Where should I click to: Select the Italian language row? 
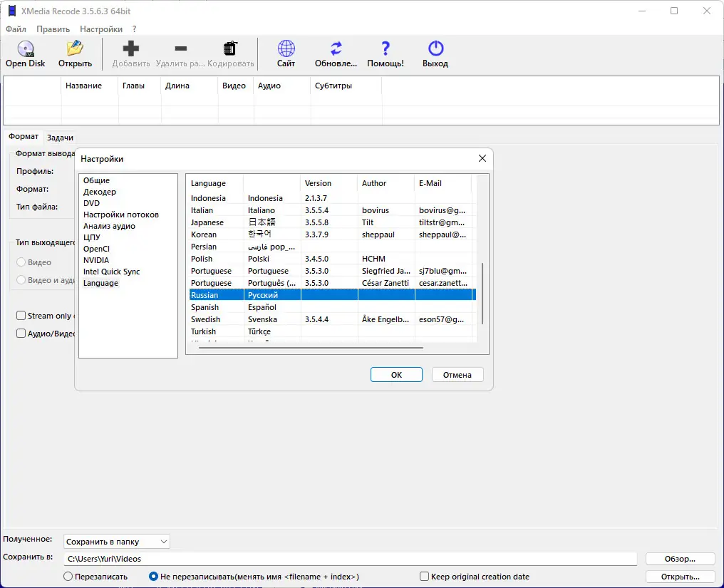pos(333,210)
